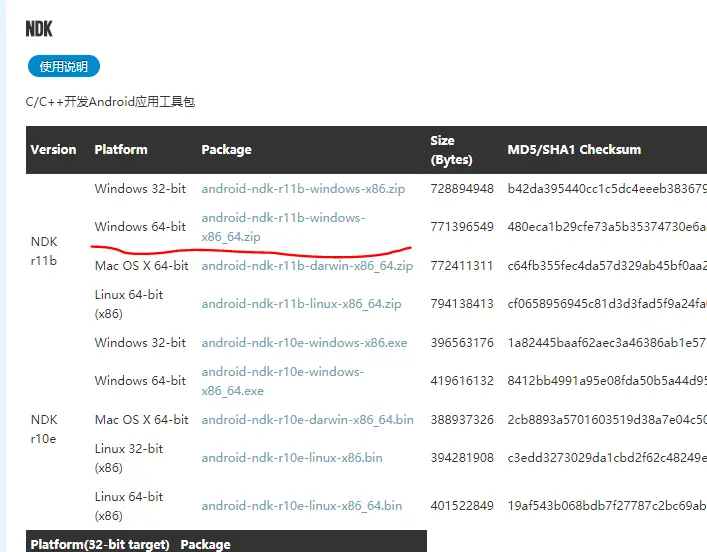Select checksum starting with c3edd3273029da1c
This screenshot has height=552, width=707.
coord(607,458)
